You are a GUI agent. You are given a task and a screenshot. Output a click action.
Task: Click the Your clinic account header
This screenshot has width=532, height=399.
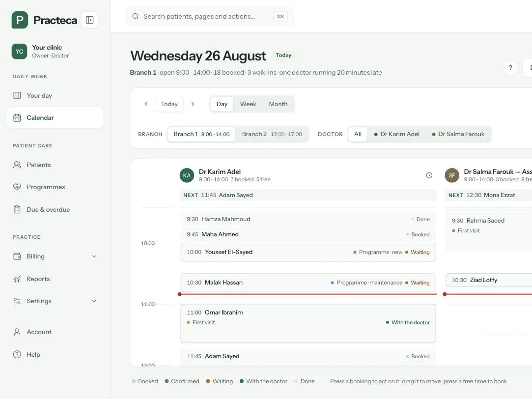click(55, 52)
